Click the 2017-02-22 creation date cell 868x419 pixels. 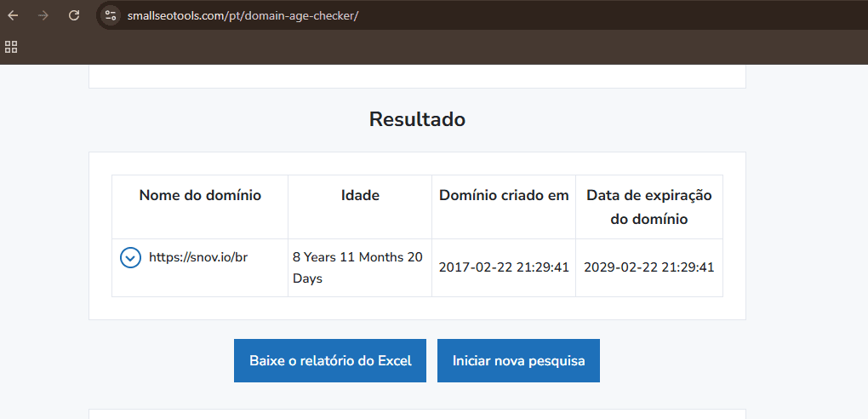click(x=504, y=267)
